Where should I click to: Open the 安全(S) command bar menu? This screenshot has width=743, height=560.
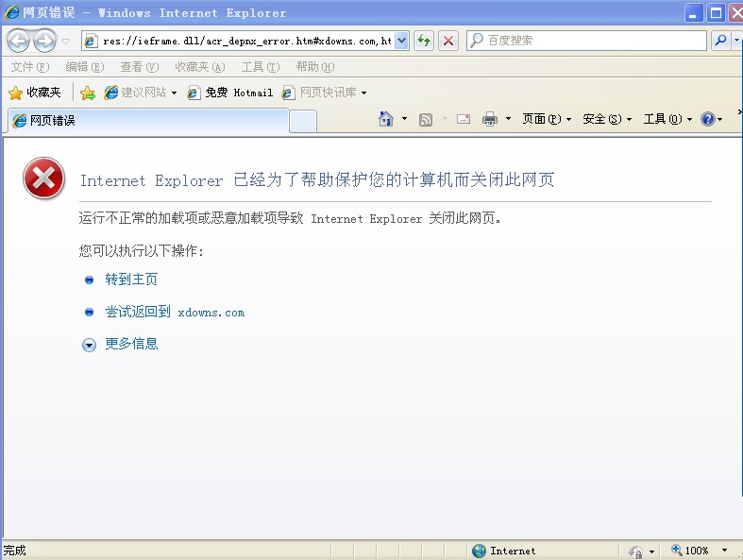pos(607,119)
